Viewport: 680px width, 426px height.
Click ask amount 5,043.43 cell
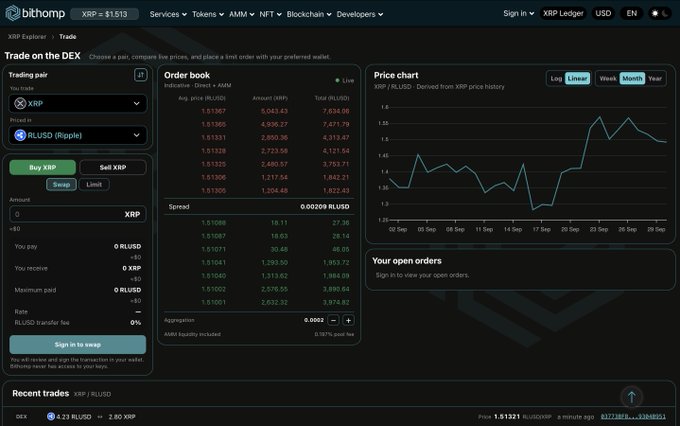click(x=274, y=111)
